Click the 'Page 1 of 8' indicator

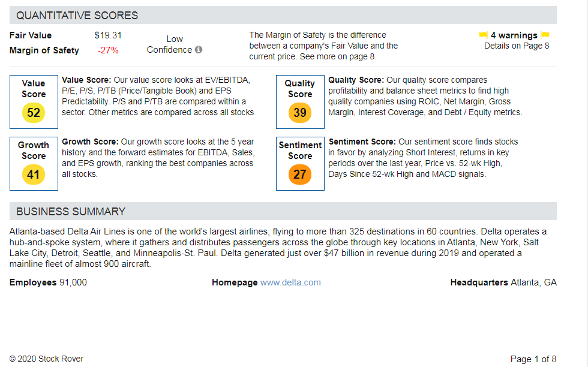(x=533, y=359)
